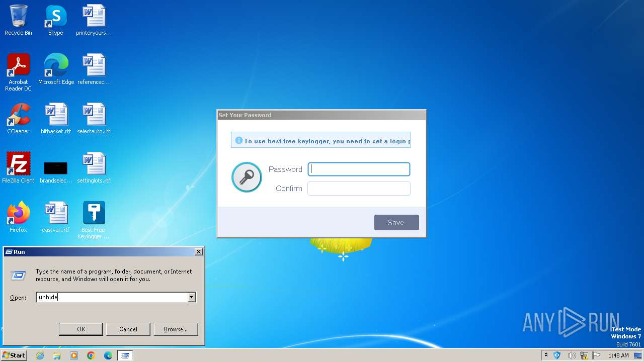Launch Microsoft Edge desktop shortcut
The width and height of the screenshot is (644, 362).
[56, 69]
